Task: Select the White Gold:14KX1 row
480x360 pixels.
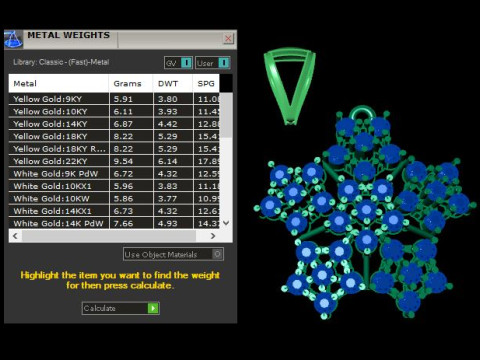Action: point(114,211)
